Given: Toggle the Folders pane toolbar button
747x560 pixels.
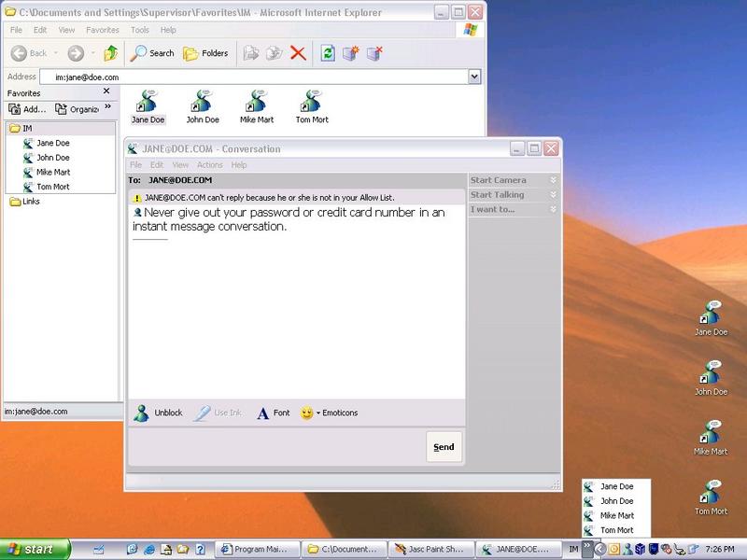Looking at the screenshot, I should pyautogui.click(x=205, y=53).
